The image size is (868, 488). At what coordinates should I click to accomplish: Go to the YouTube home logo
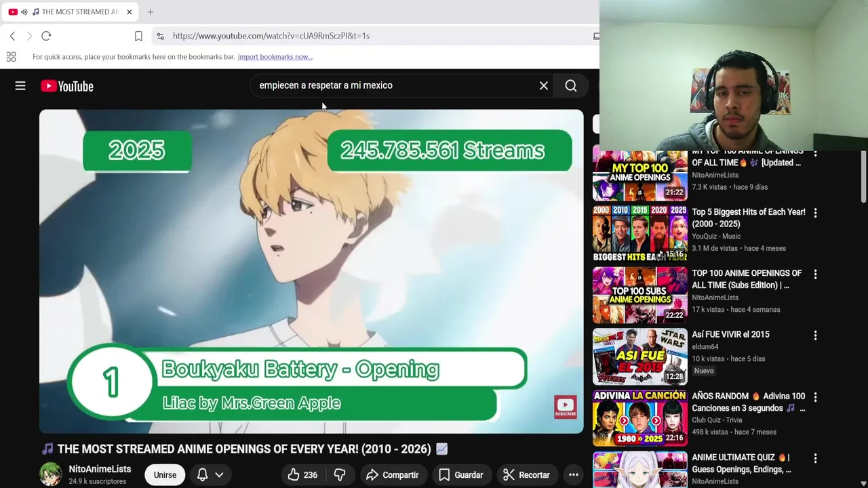coord(66,86)
